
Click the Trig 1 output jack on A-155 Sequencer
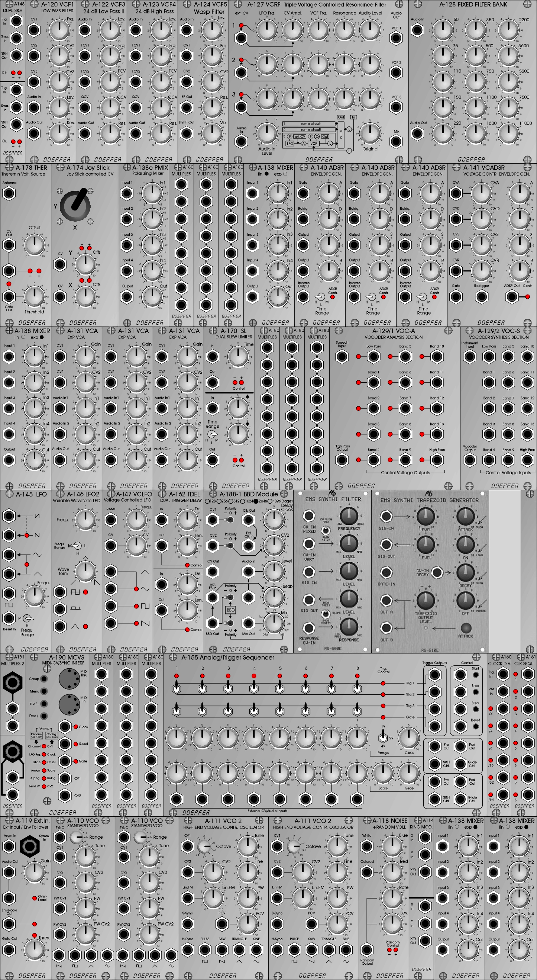[434, 675]
